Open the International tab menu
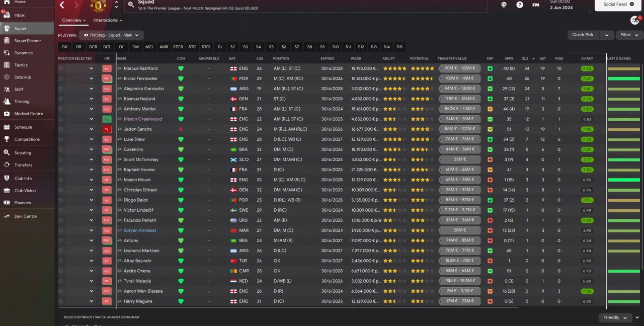This screenshot has width=644, height=326. (x=108, y=20)
